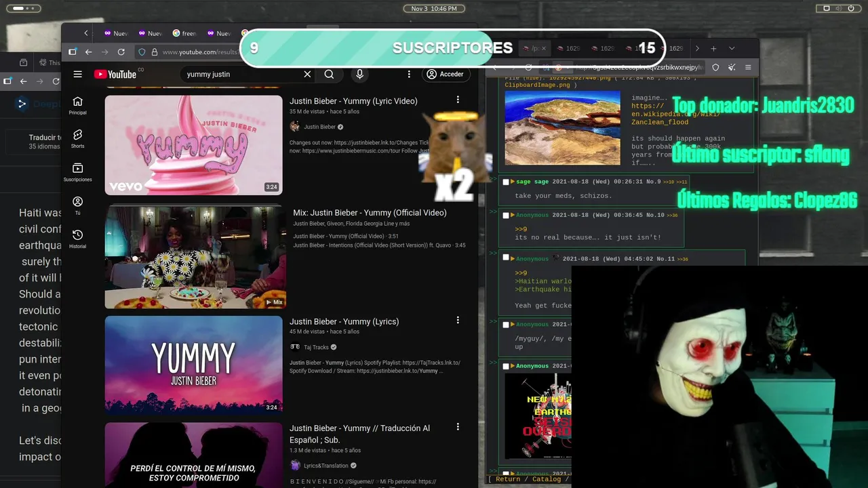Tick checkbox on Anonymous post No.10
The height and width of the screenshot is (488, 868).
pos(506,216)
